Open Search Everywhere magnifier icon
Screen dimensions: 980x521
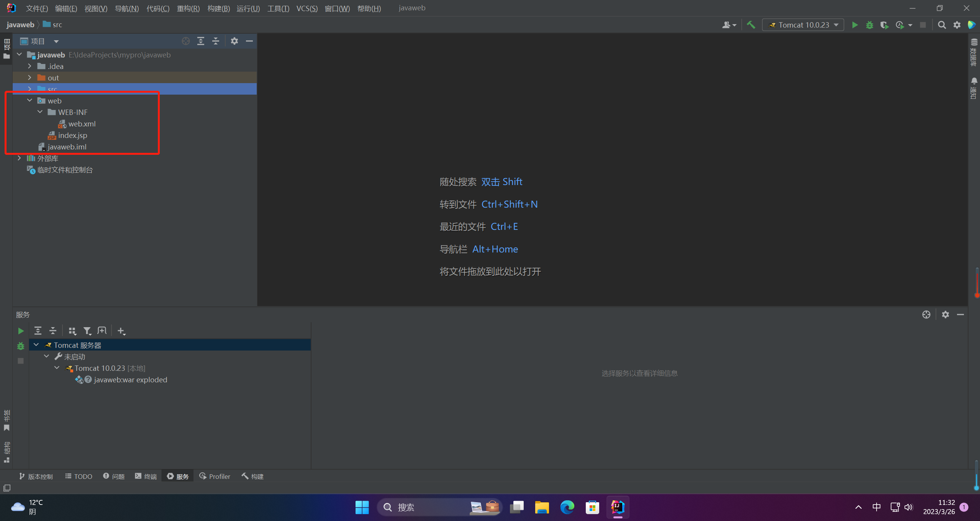941,25
